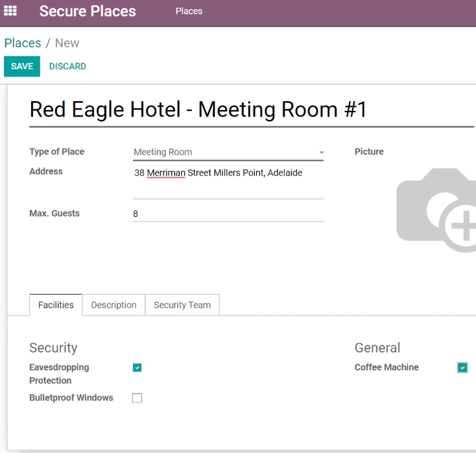Click the Type of Place dropdown arrow
This screenshot has width=476, height=453.
coord(321,152)
